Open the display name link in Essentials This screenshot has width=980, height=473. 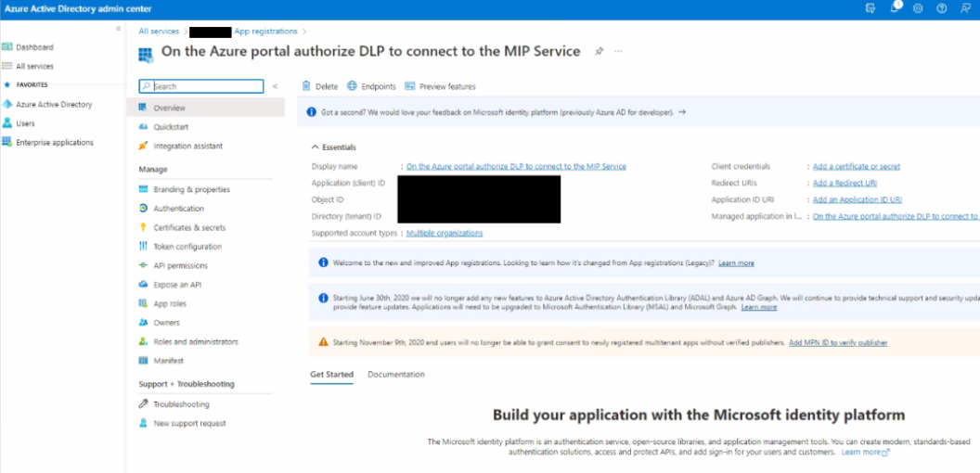(x=516, y=166)
